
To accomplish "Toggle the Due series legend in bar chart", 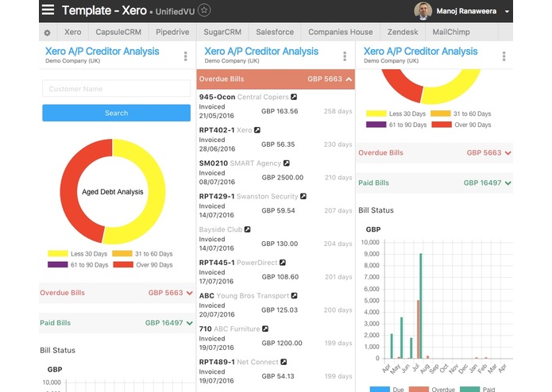I will [x=387, y=389].
